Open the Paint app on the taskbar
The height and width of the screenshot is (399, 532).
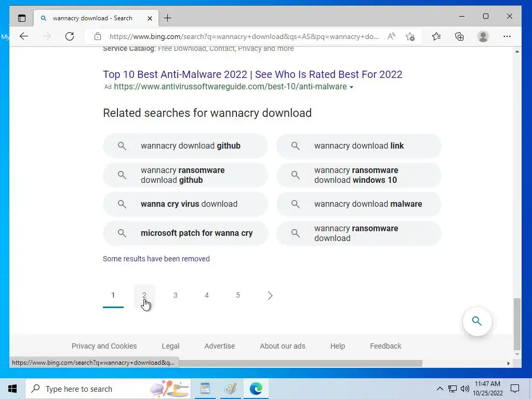231,389
